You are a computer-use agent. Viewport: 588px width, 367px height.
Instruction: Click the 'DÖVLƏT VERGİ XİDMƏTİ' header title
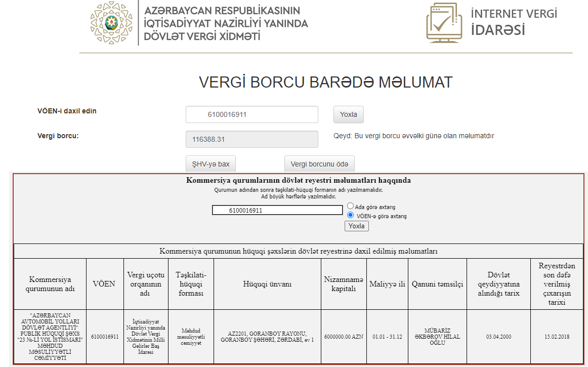click(202, 36)
